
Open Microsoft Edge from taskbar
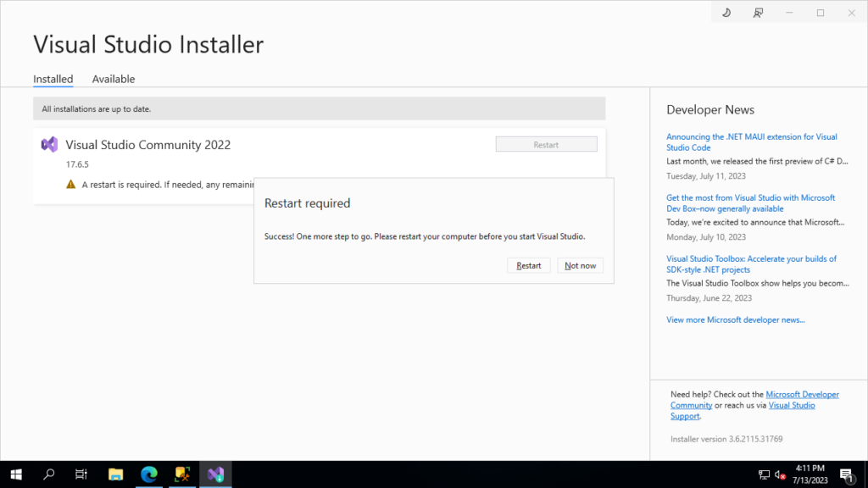pyautogui.click(x=149, y=474)
